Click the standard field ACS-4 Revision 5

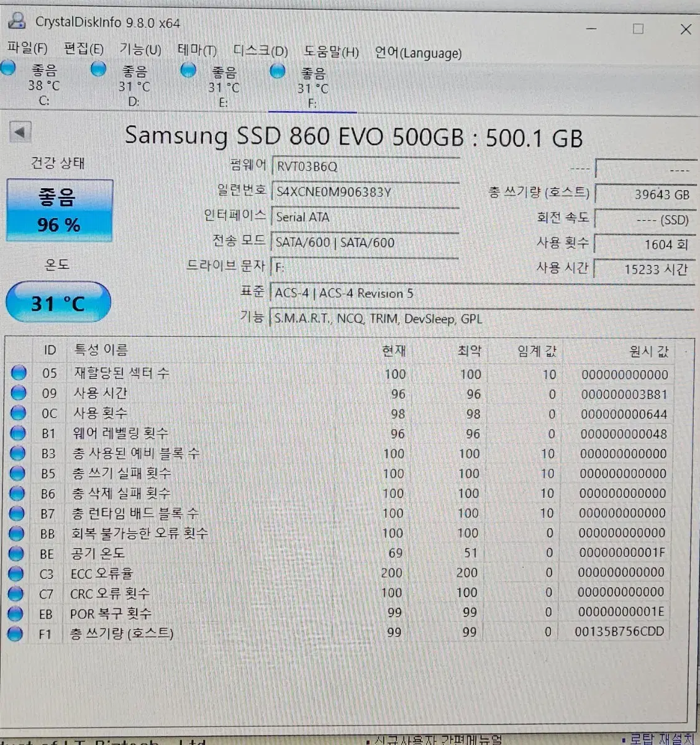click(x=482, y=293)
